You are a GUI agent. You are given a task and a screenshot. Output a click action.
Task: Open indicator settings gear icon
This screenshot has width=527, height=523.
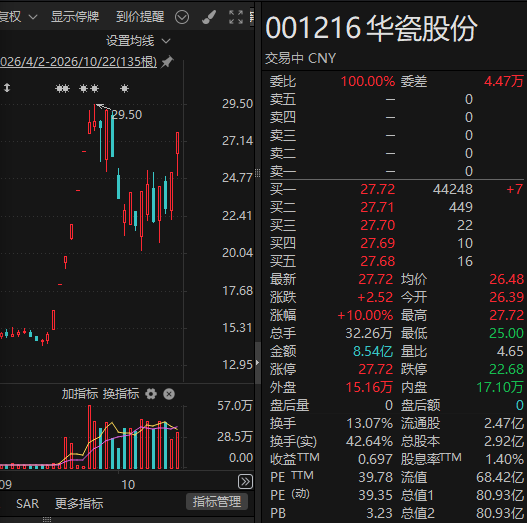[x=151, y=394]
